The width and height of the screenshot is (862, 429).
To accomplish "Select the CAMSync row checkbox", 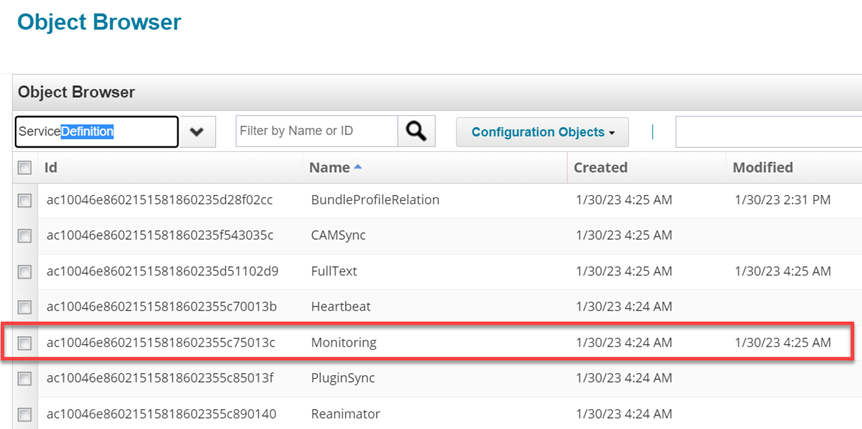I will pos(25,236).
